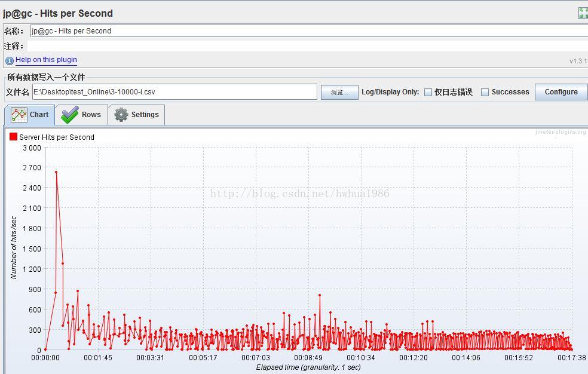Click the 600 y-axis label
The width and height of the screenshot is (588, 374).
34,310
